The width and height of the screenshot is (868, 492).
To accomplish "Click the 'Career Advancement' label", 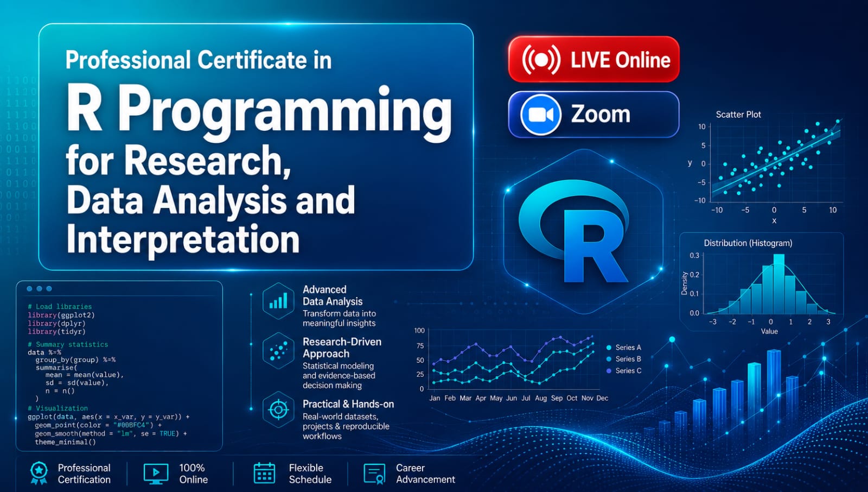I will click(425, 474).
